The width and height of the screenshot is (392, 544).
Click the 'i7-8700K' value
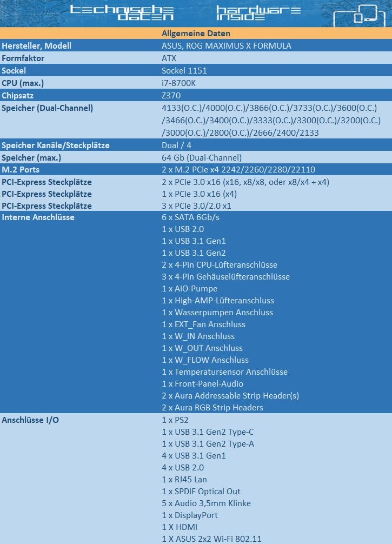[x=178, y=83]
